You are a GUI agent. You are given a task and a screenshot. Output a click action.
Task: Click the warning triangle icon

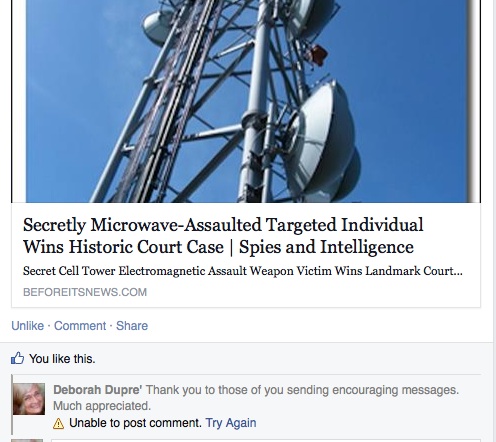coord(58,423)
